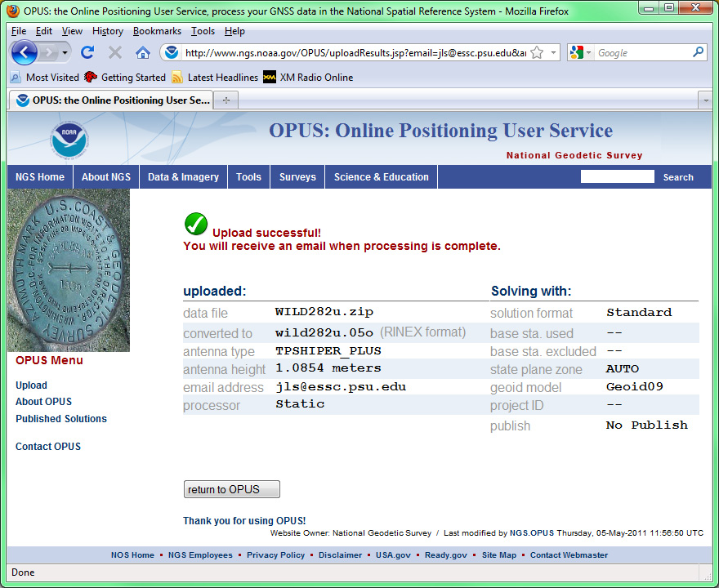719x588 pixels.
Task: Open Disclaimer footer link
Action: pyautogui.click(x=340, y=555)
